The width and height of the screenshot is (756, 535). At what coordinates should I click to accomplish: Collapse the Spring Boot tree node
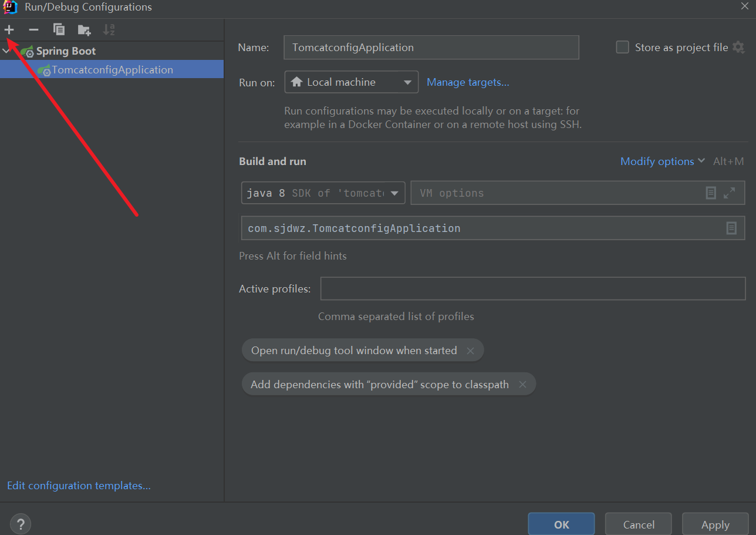[6, 51]
